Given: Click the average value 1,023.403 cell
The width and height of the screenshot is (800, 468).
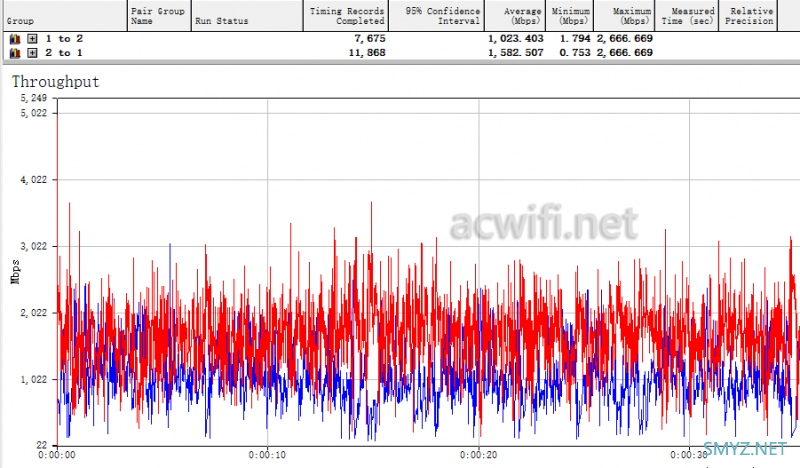Looking at the screenshot, I should point(516,38).
